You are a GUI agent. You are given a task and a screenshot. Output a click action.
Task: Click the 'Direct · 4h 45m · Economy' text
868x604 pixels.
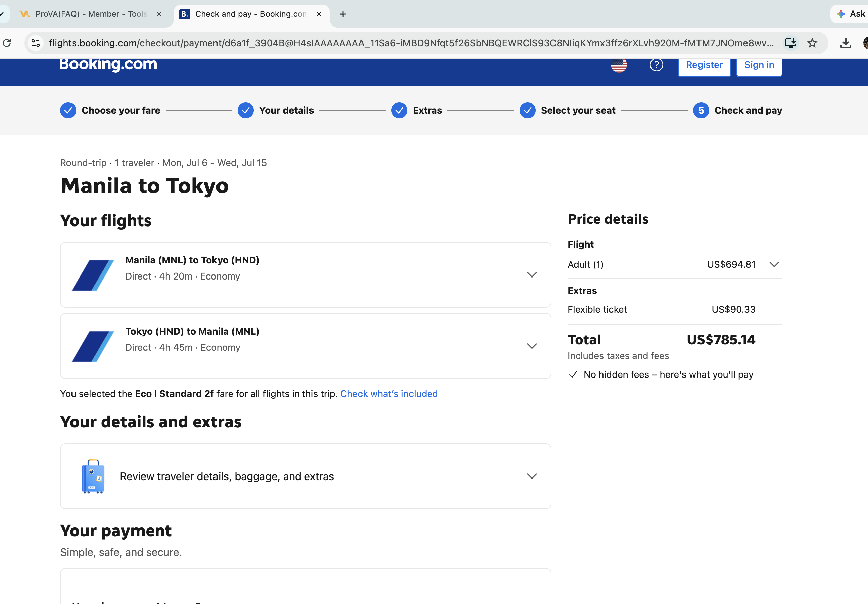[183, 347]
